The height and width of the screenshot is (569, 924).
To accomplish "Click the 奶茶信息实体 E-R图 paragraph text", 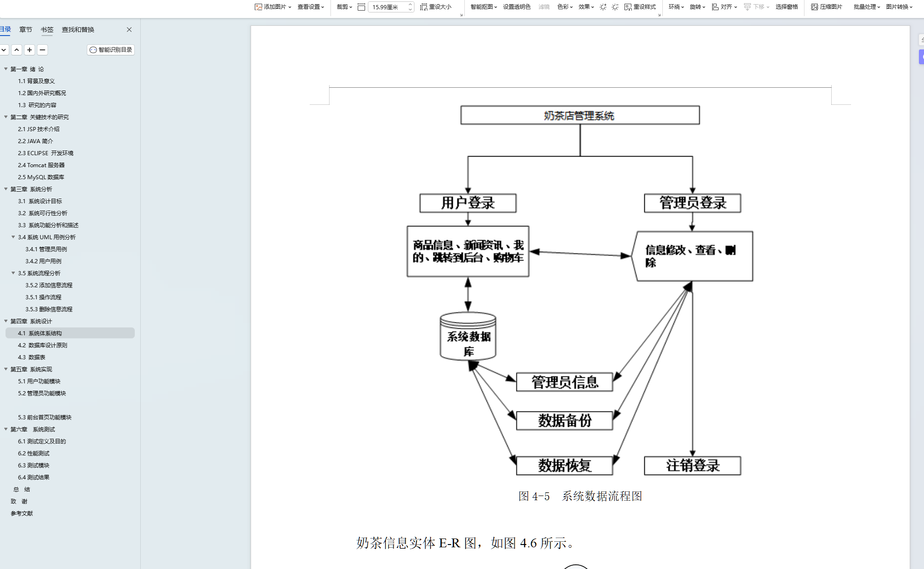I will point(466,543).
